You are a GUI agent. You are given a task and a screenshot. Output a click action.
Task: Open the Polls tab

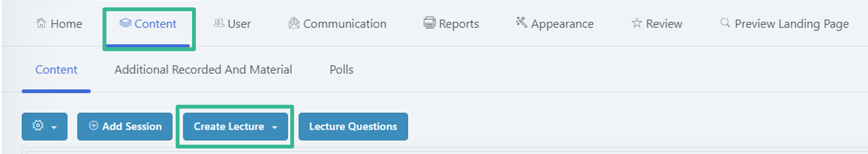(x=341, y=69)
